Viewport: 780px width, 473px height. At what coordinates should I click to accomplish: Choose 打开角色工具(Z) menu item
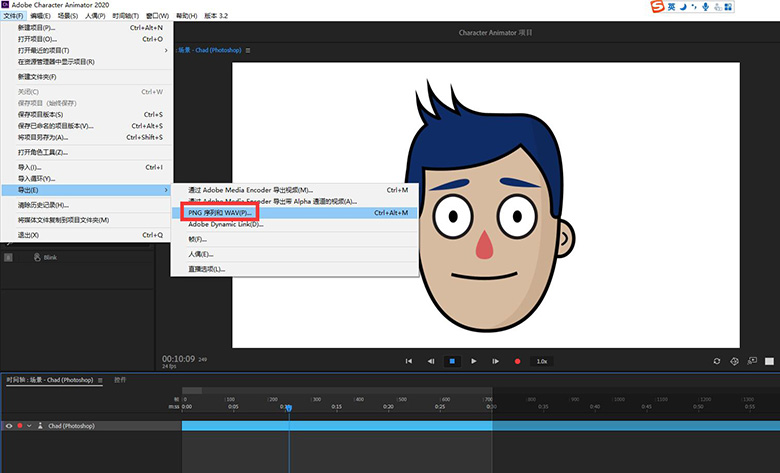[x=87, y=152]
